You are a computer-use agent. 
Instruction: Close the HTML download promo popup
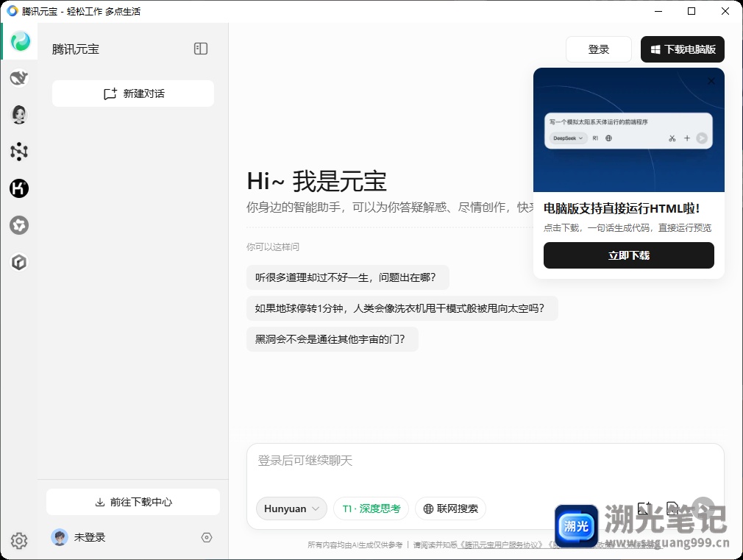click(x=711, y=81)
